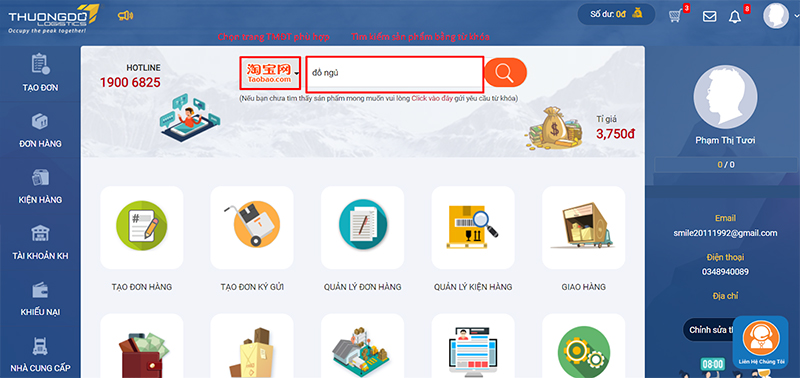The width and height of the screenshot is (800, 378).
Task: Click the email smile20111992@gmail.com
Action: [x=725, y=233]
